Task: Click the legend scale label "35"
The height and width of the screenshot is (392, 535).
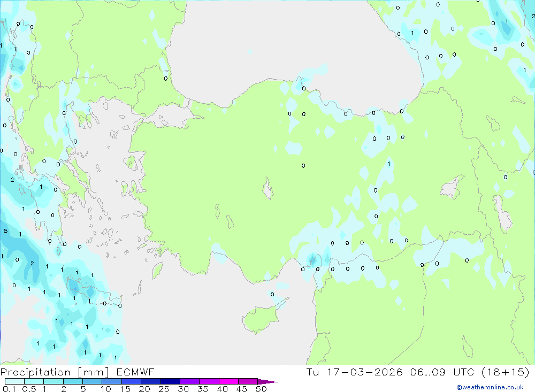Action: (203, 389)
